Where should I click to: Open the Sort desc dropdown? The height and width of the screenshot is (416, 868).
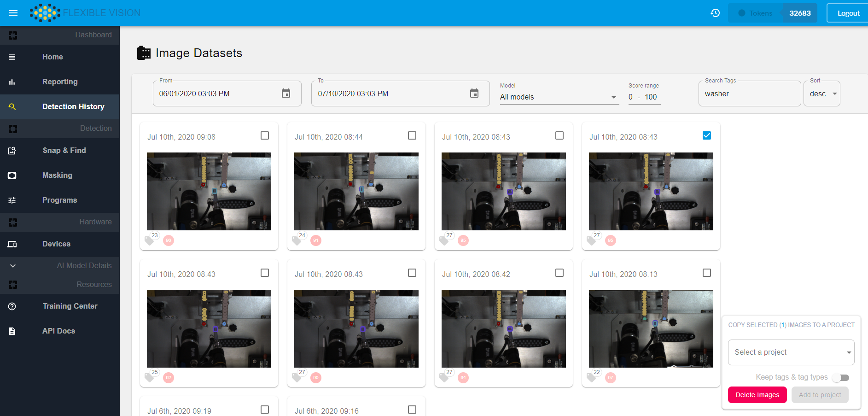(822, 94)
